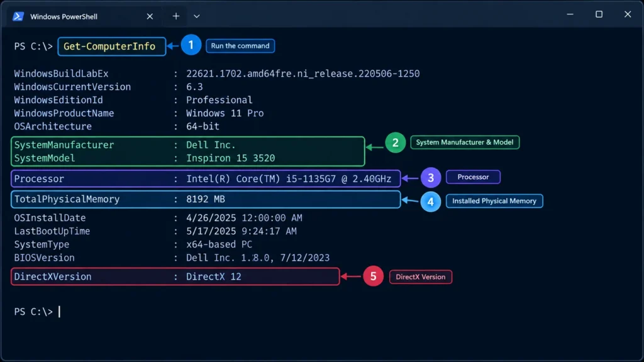Click the SystemType property name
Viewport: 644px width, 362px height.
pos(42,244)
